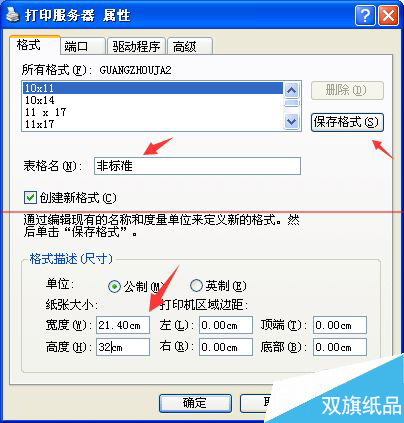Click the list scroll down arrow
This screenshot has height=423, width=404.
point(292,122)
